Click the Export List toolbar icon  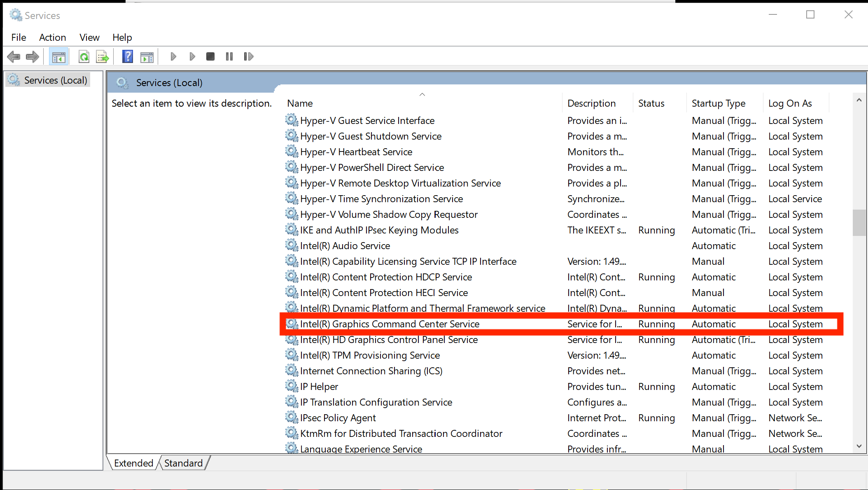[102, 57]
